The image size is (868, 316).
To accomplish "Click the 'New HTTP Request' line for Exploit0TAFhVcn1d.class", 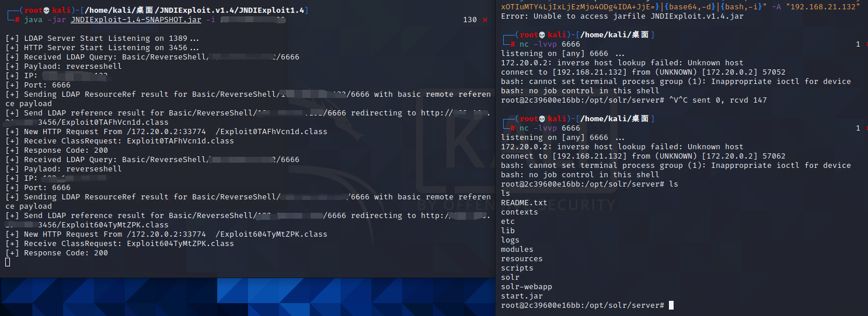I will point(166,132).
